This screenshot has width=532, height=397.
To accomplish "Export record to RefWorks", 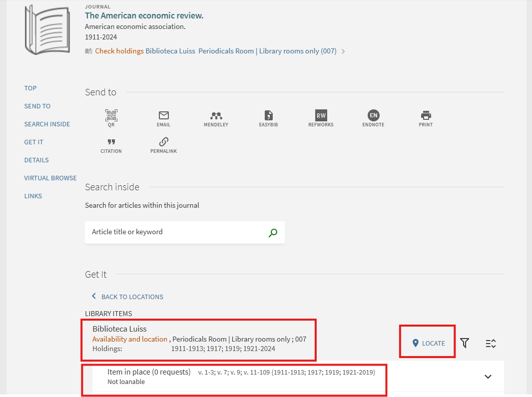I will pyautogui.click(x=321, y=116).
